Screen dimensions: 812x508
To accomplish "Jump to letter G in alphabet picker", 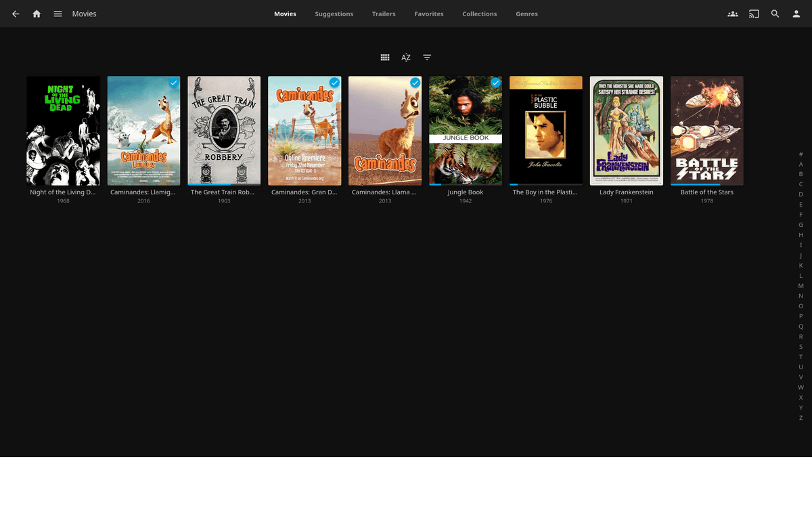I will click(801, 225).
